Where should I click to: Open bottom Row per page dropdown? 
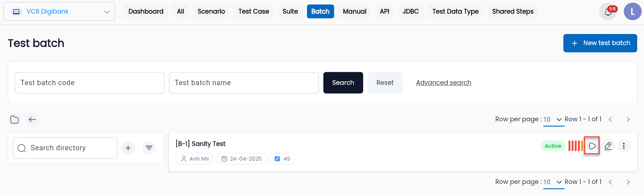(x=553, y=182)
